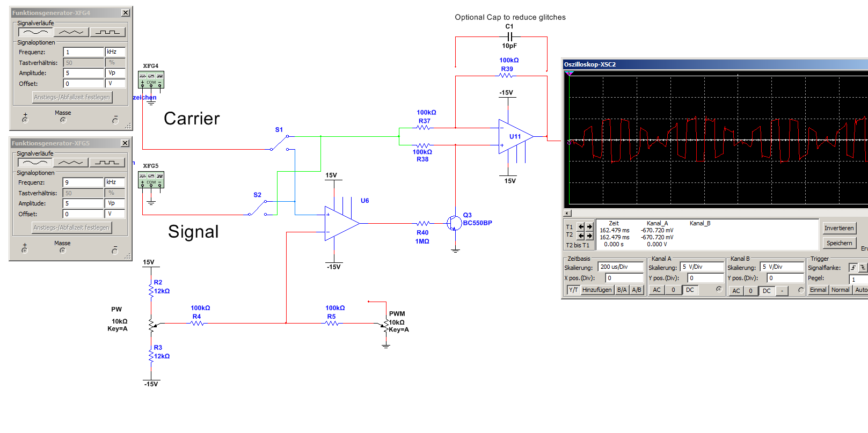Open XFG4 offset unit V dropdown
Screen dimensions: 868x433
(x=115, y=84)
